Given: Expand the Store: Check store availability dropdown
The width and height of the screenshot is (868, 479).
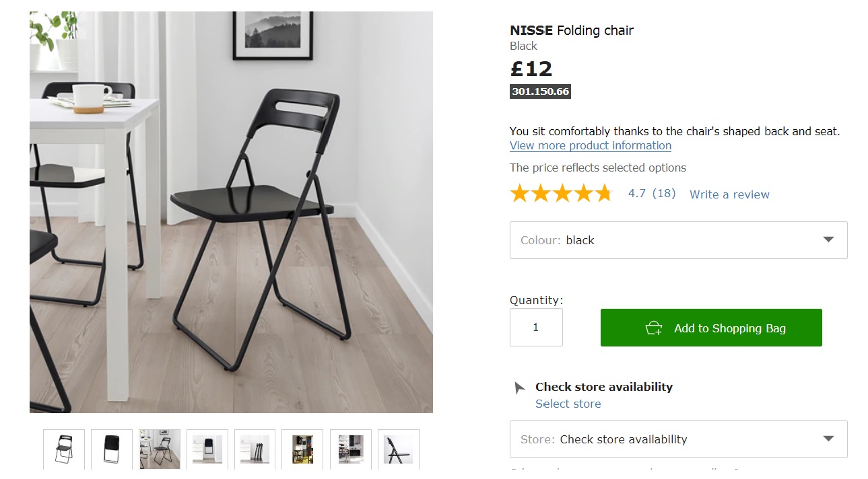Looking at the screenshot, I should point(678,439).
